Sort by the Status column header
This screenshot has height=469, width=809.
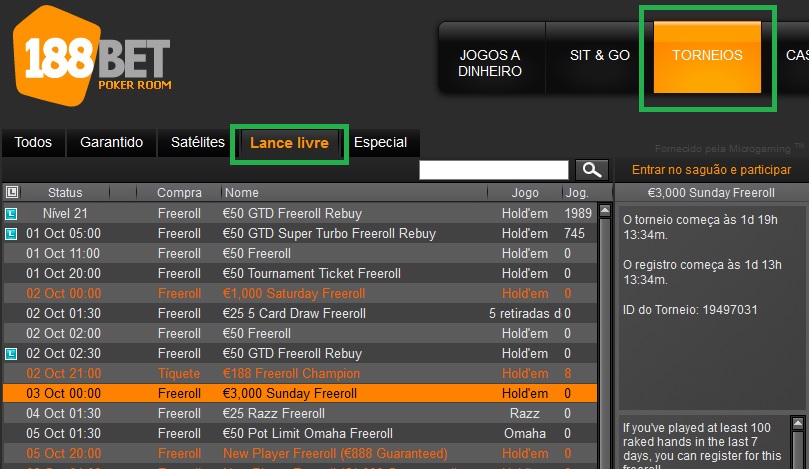tap(65, 192)
